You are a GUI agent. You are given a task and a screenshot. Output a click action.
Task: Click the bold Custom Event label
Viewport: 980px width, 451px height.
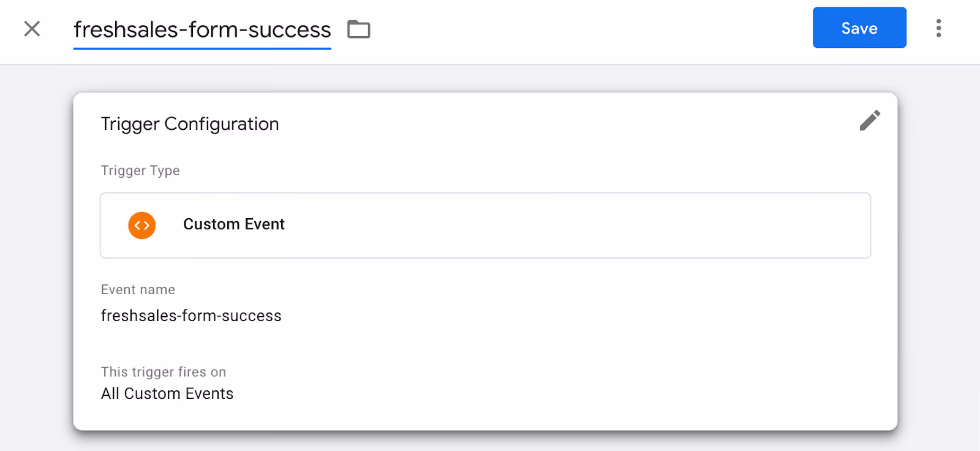tap(234, 224)
